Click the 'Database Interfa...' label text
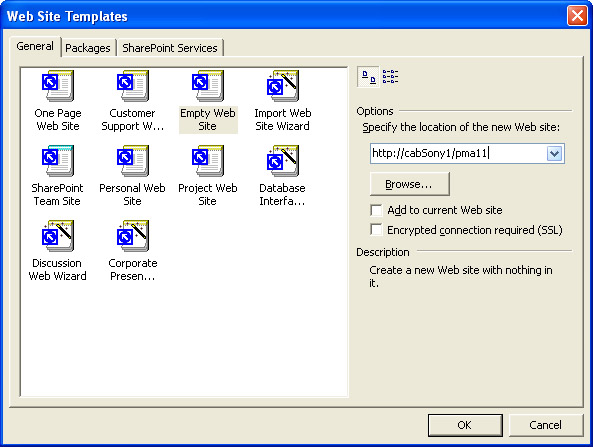This screenshot has width=593, height=447. click(x=283, y=194)
